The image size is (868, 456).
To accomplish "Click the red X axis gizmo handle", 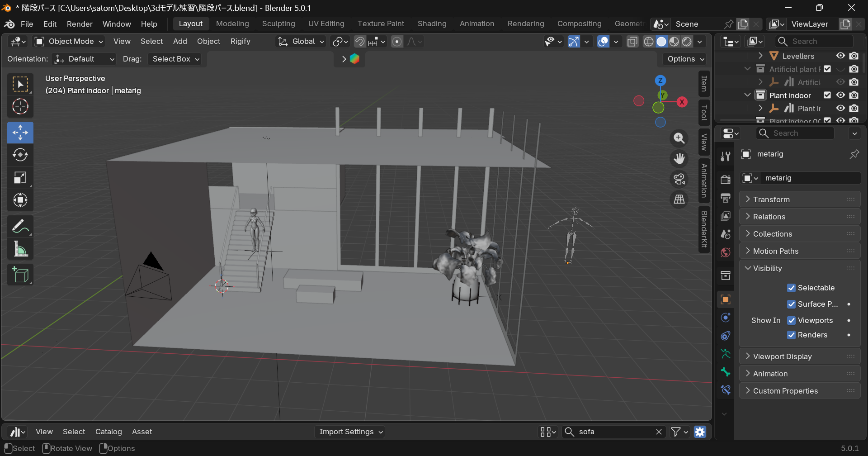I will click(x=682, y=102).
